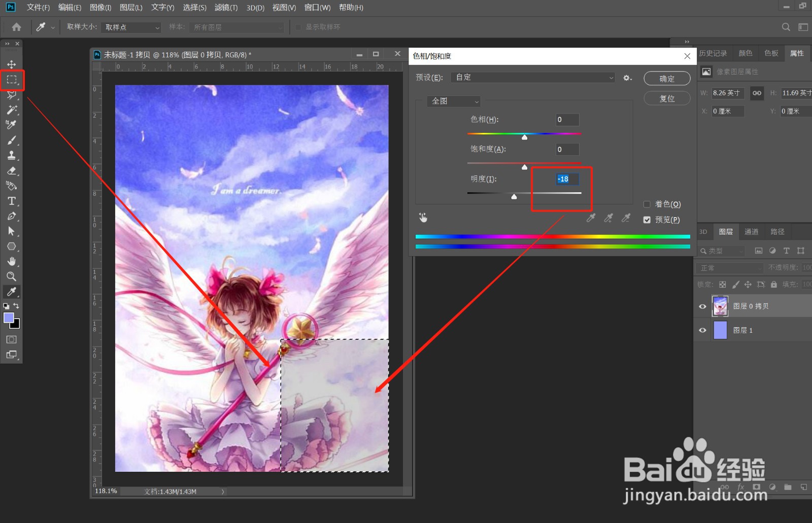This screenshot has width=812, height=523.
Task: Open the 滤镜(T) menu
Action: pos(226,8)
